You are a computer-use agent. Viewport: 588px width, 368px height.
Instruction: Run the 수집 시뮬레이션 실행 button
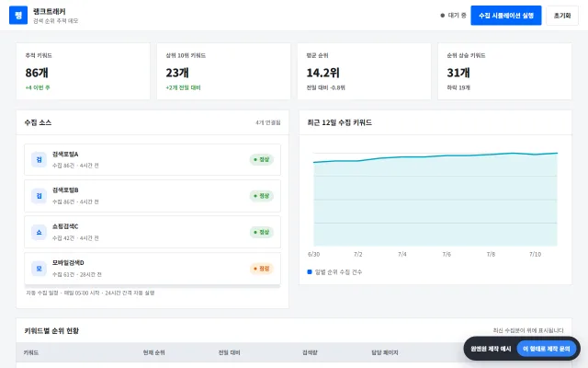[506, 16]
